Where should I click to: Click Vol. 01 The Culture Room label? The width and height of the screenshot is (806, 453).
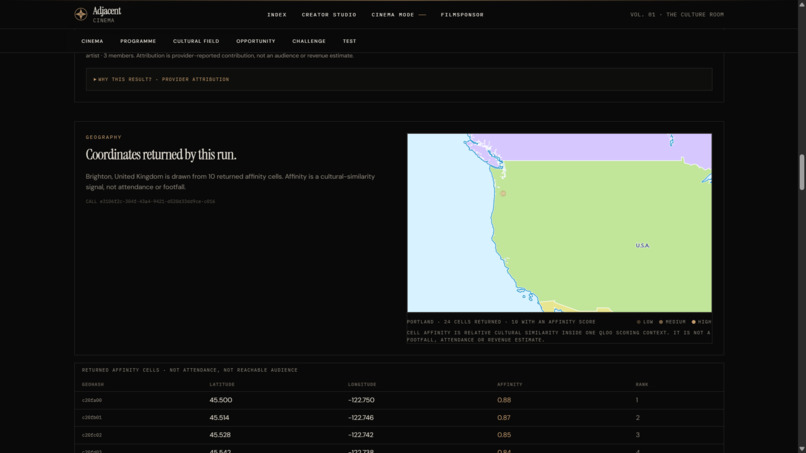click(676, 15)
